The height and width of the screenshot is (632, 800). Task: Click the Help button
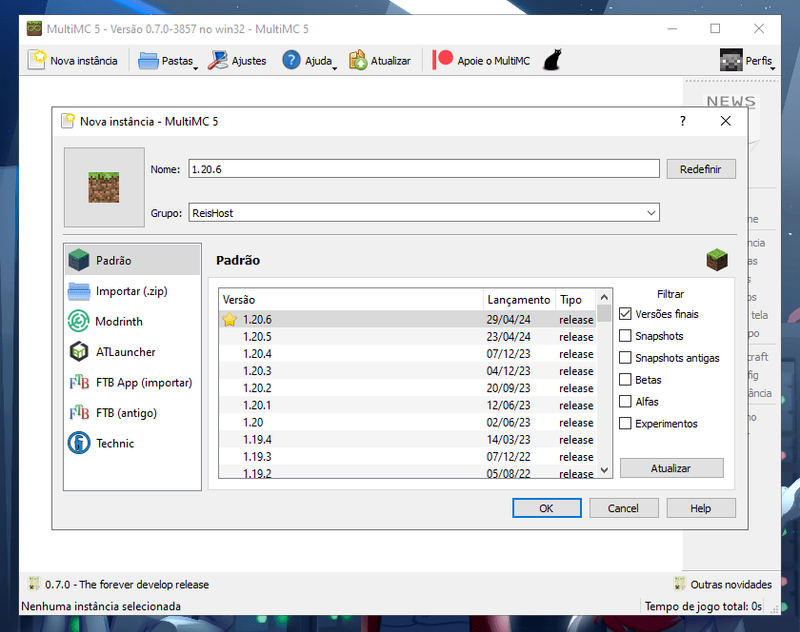701,508
